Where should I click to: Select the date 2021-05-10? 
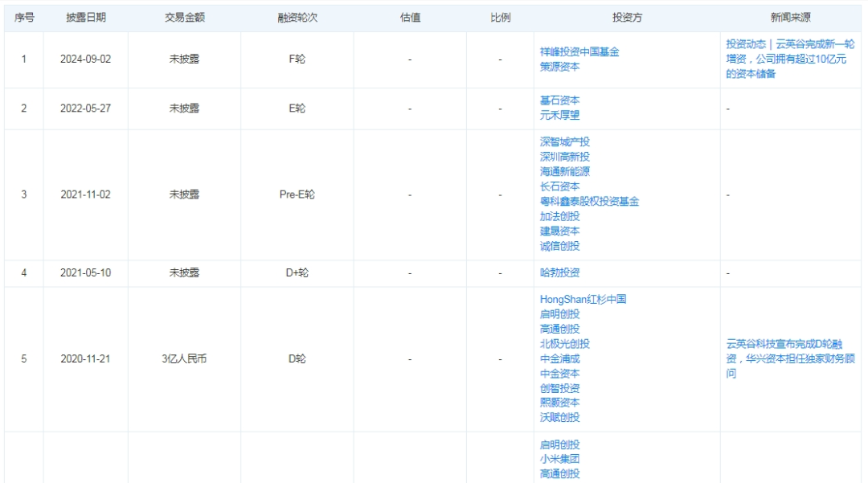pos(86,272)
